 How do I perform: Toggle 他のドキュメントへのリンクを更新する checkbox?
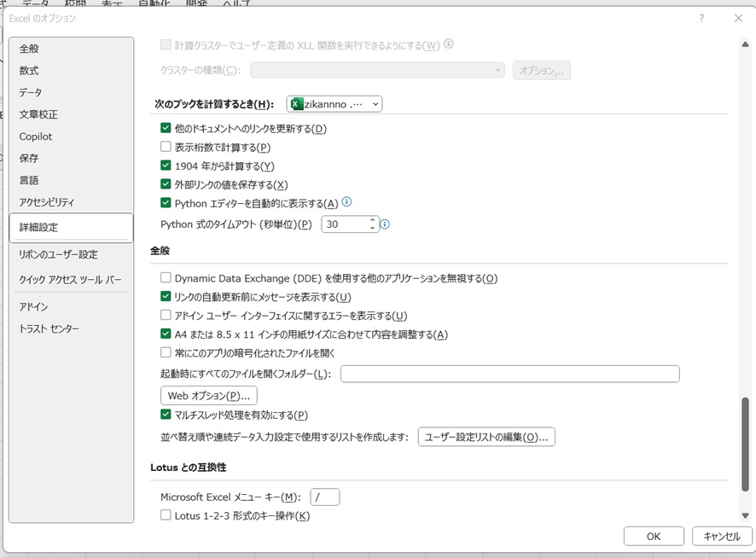click(166, 128)
